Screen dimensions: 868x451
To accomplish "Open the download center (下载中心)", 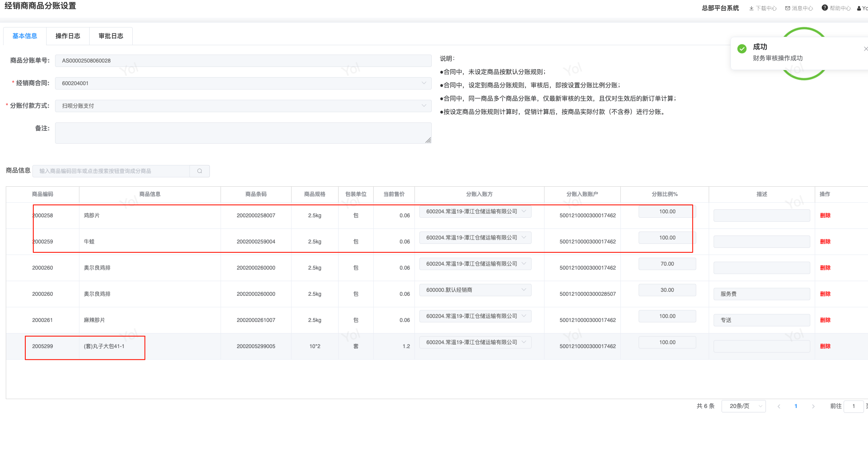I will click(763, 8).
